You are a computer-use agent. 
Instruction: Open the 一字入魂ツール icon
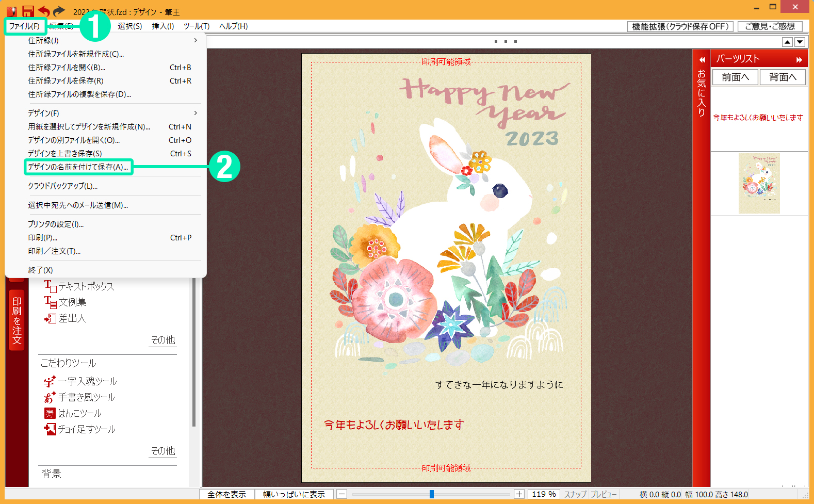50,381
